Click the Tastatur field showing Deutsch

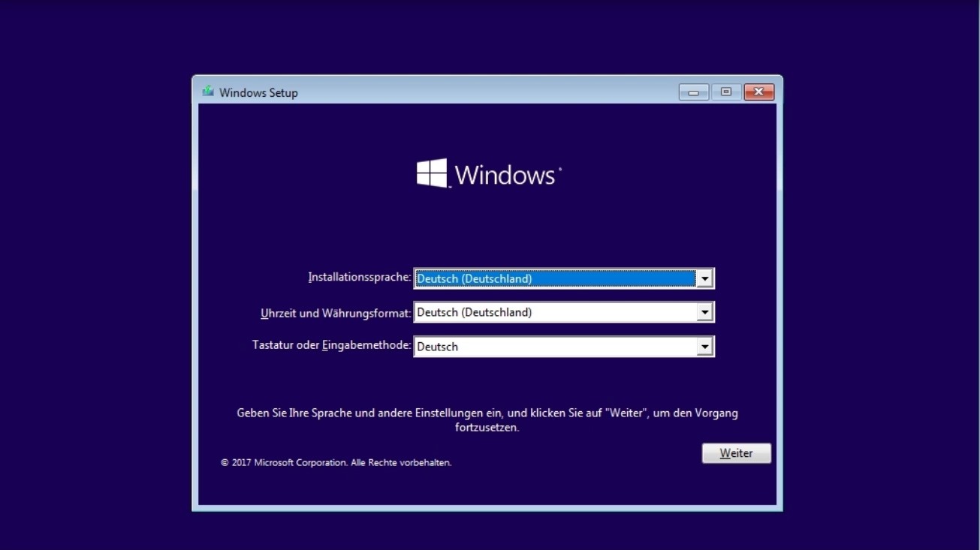564,347
